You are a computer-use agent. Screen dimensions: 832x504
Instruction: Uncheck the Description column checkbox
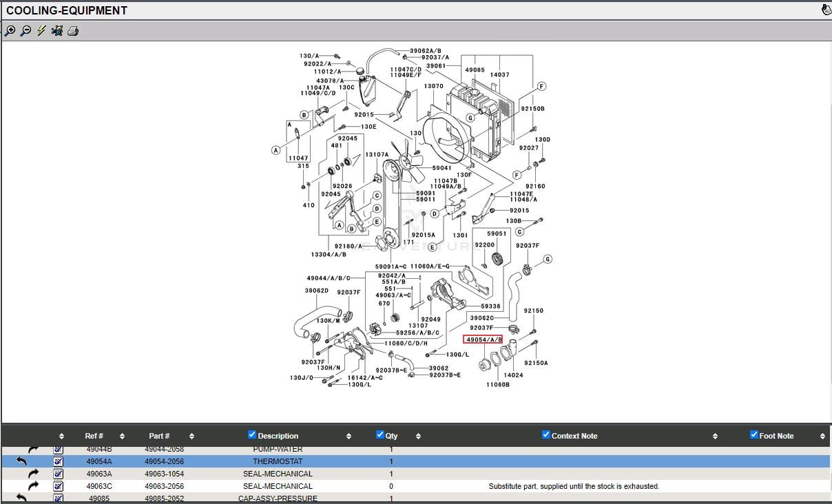[252, 435]
